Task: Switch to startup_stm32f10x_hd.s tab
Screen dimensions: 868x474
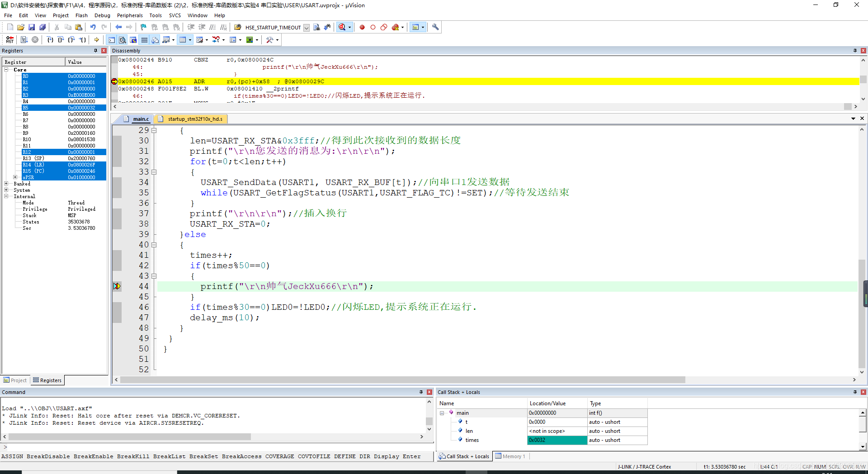Action: click(x=191, y=119)
